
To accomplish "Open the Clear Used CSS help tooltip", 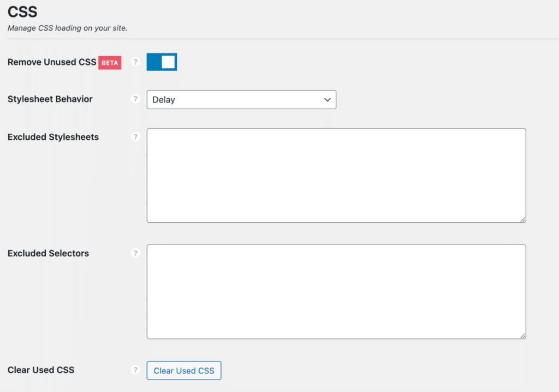I will click(135, 370).
